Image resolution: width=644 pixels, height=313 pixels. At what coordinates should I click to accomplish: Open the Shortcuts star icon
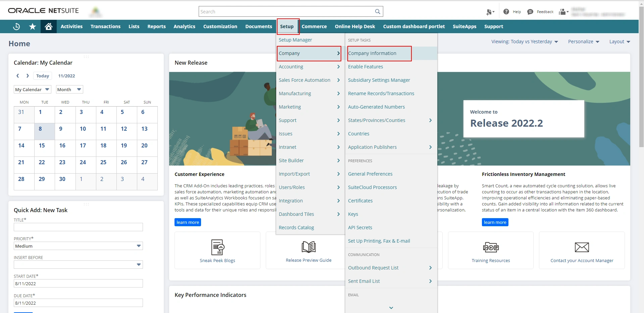32,26
